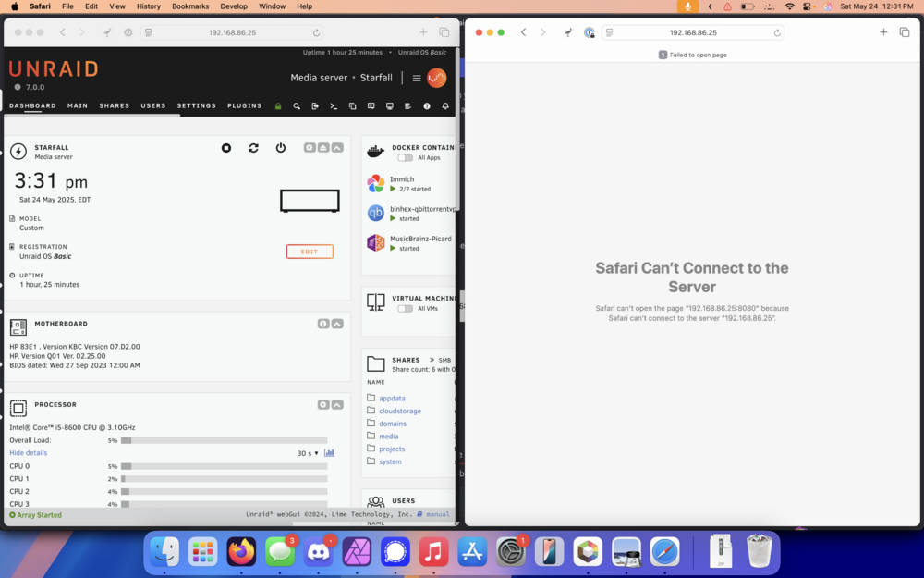The height and width of the screenshot is (578, 924).
Task: Open the cloudstorage share link
Action: click(400, 412)
